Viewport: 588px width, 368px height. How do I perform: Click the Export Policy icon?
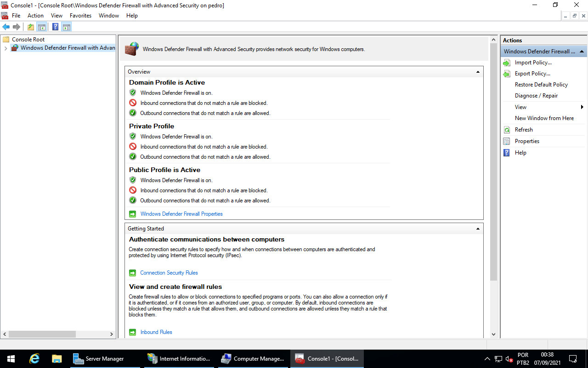[x=507, y=73]
